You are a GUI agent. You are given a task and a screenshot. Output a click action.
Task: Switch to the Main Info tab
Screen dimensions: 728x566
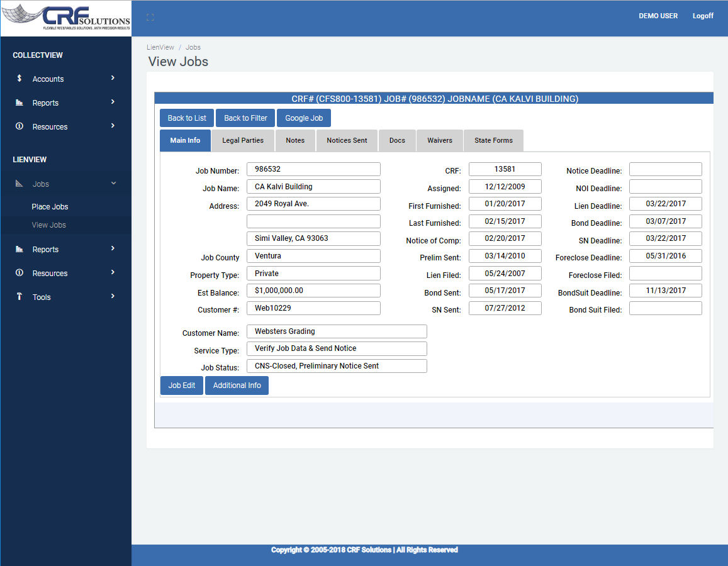point(185,141)
